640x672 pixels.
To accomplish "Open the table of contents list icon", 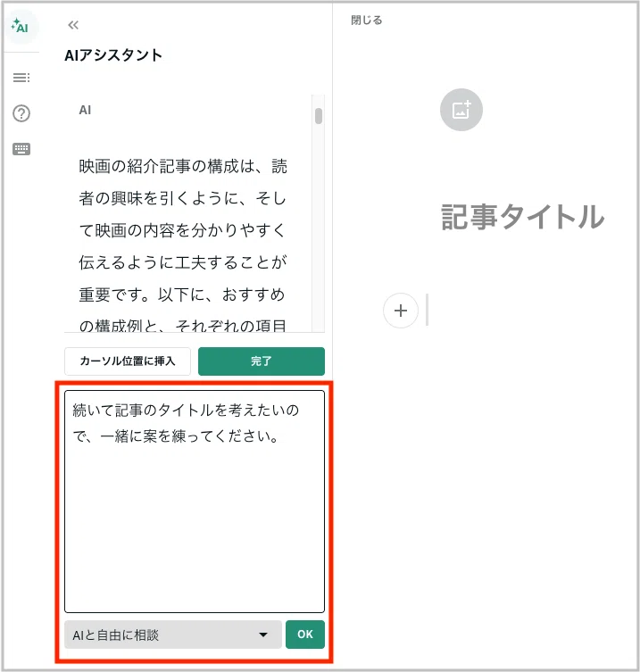I will point(21,78).
